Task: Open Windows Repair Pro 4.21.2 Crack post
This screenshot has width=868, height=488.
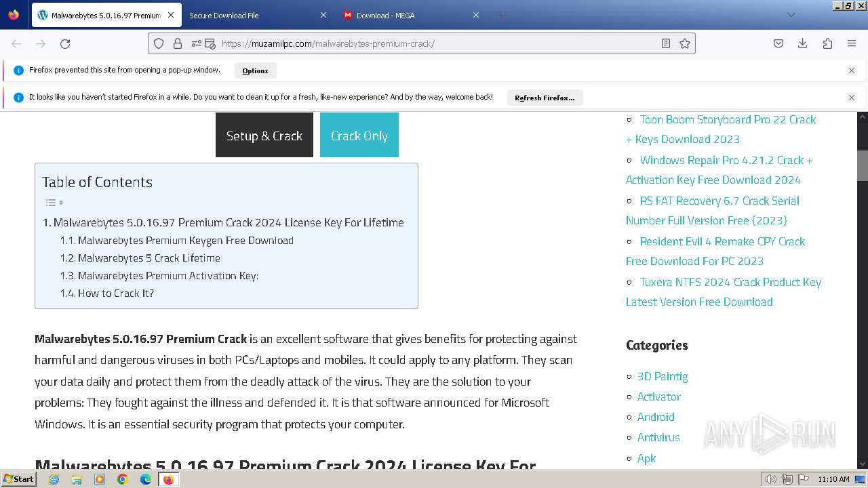Action: [719, 169]
